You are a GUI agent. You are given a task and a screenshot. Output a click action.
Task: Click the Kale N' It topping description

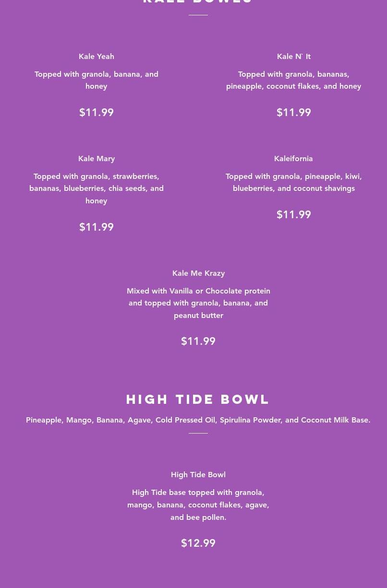coord(293,80)
